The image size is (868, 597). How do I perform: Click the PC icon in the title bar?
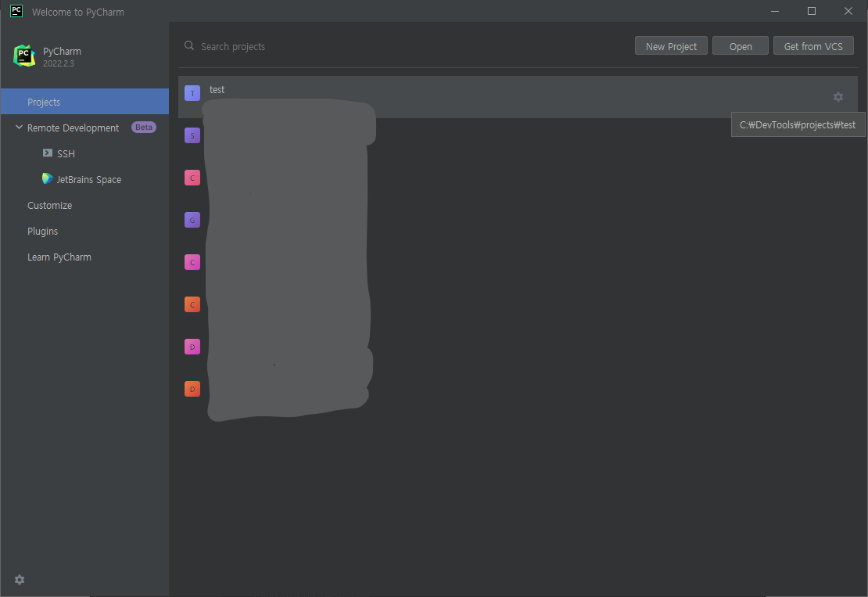(x=16, y=11)
